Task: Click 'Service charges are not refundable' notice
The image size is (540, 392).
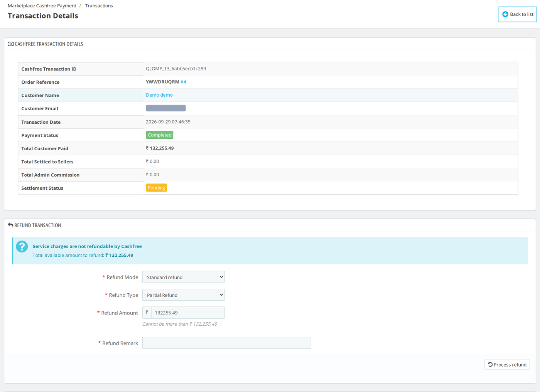Action: [x=87, y=246]
